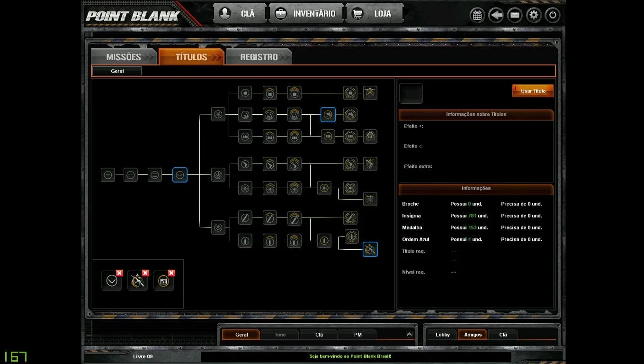This screenshot has width=644, height=364.
Task: Remove the equipped crossed-rifle title with its red X
Action: (x=145, y=273)
